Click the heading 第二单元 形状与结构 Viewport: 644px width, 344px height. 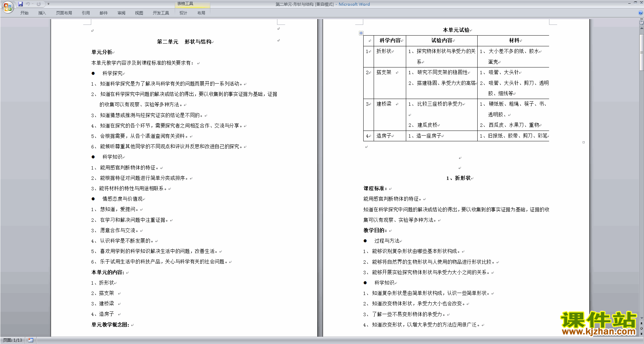point(184,42)
